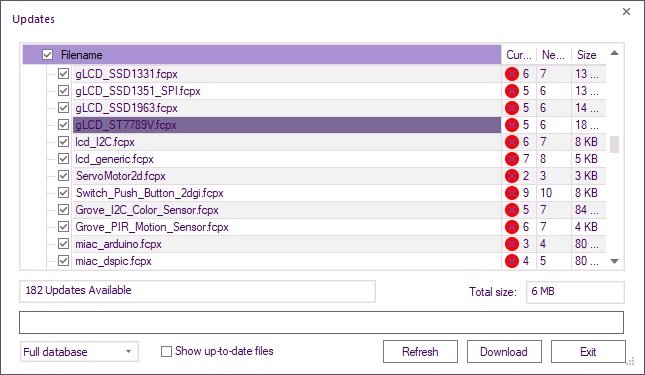Sort by the Size column header
This screenshot has width=645, height=375.
point(588,55)
